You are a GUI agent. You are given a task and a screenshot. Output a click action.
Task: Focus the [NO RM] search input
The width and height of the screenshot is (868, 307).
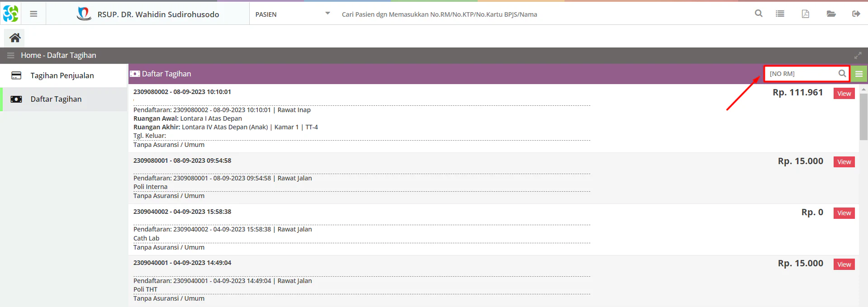pos(802,74)
